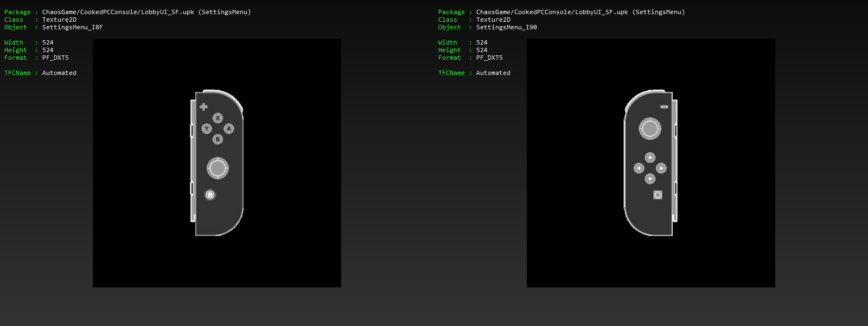Click the SettingsMenu_I90 object name
Viewport: 868px width, 326px height.
click(506, 27)
